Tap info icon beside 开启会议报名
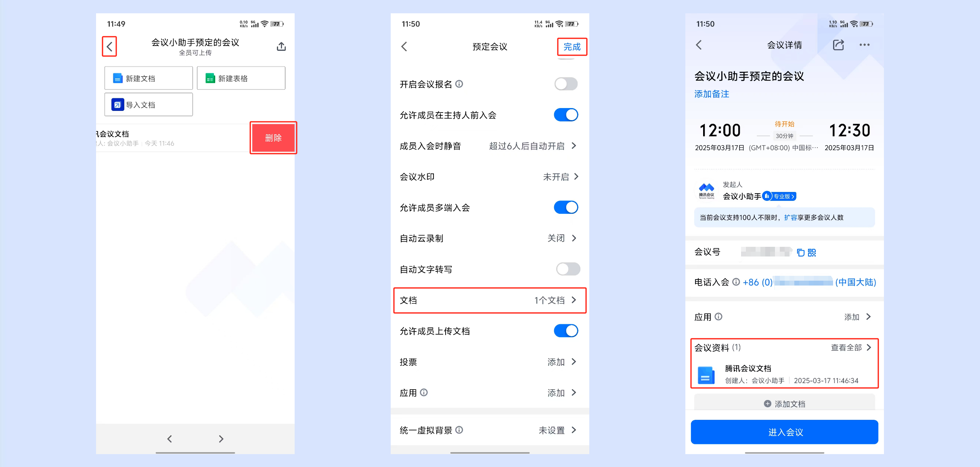Screen dimensions: 980x467 (459, 84)
